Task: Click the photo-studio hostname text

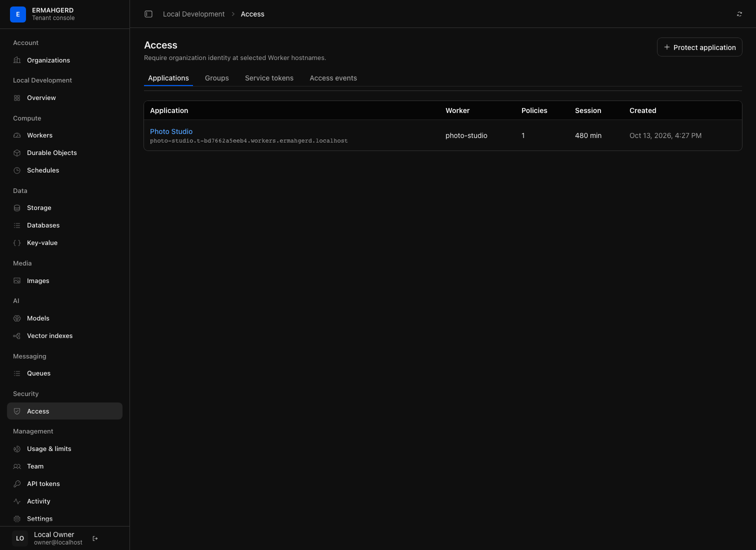Action: click(x=248, y=141)
